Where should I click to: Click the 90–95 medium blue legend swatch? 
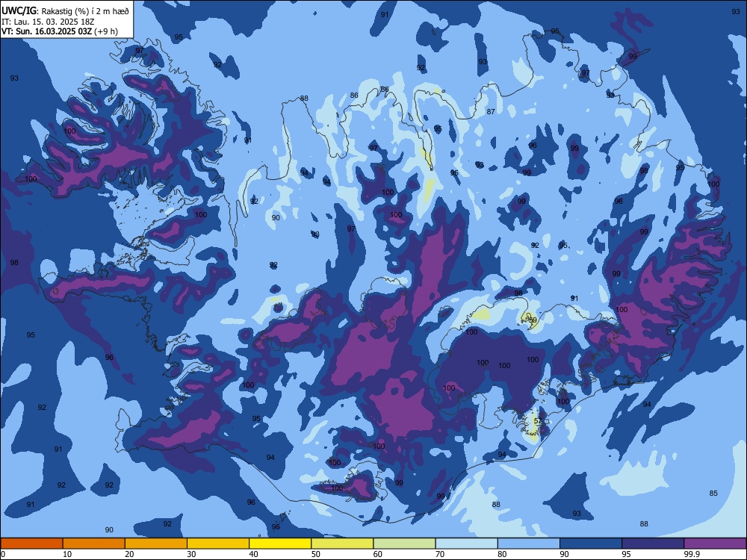click(591, 544)
